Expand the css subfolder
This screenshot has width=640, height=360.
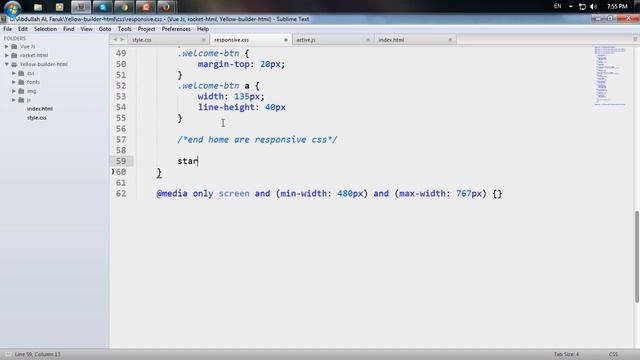(x=13, y=73)
